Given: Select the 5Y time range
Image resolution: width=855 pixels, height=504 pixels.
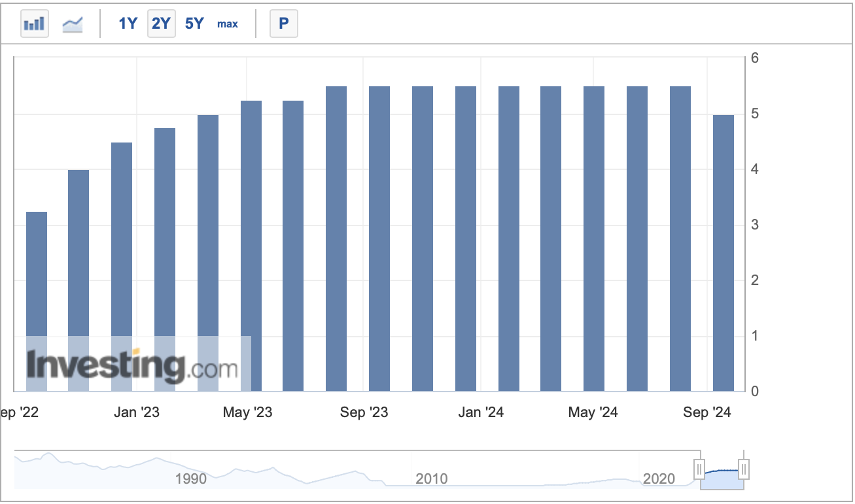Looking at the screenshot, I should [194, 24].
